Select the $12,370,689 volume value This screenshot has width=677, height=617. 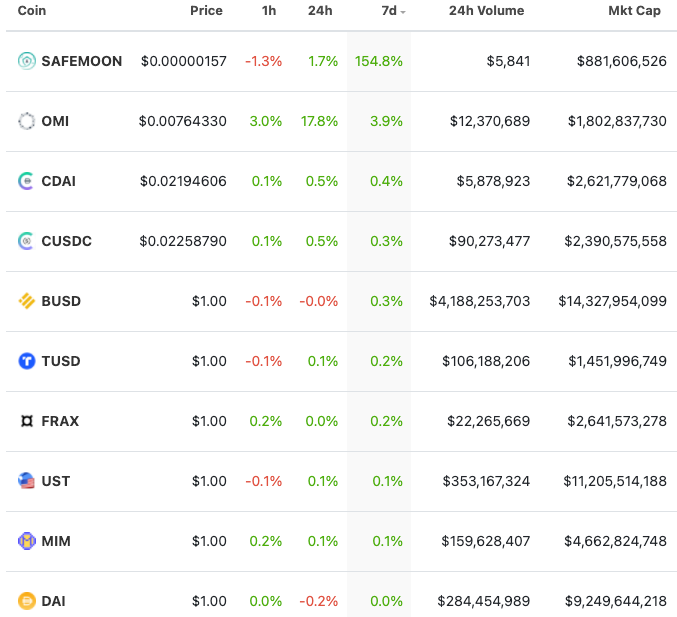(490, 121)
